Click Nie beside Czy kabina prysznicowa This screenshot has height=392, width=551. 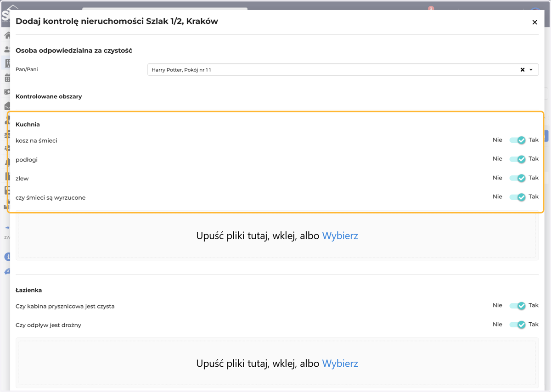[x=497, y=305]
